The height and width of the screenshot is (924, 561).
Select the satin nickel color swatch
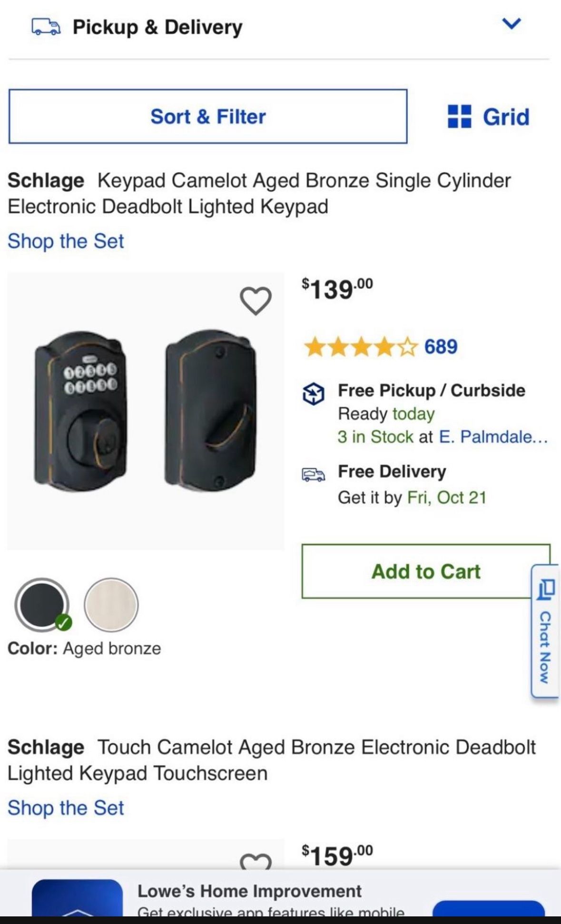tap(111, 605)
